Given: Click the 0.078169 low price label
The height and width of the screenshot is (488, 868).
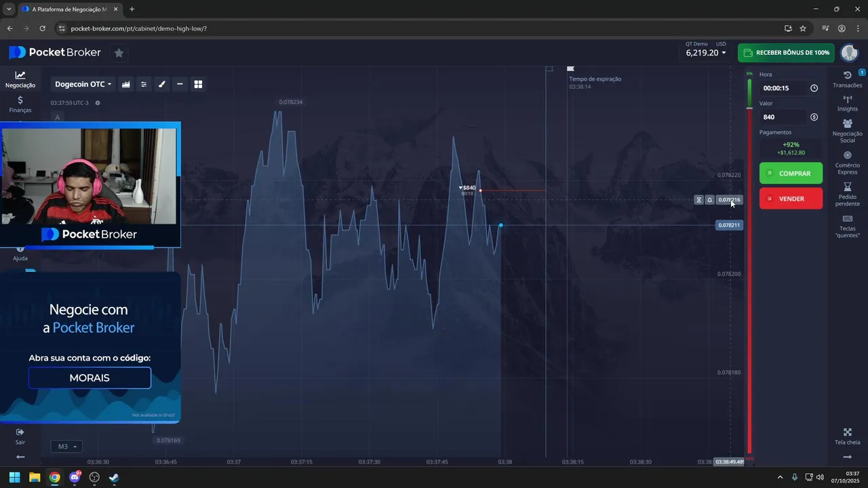Looking at the screenshot, I should tap(168, 441).
